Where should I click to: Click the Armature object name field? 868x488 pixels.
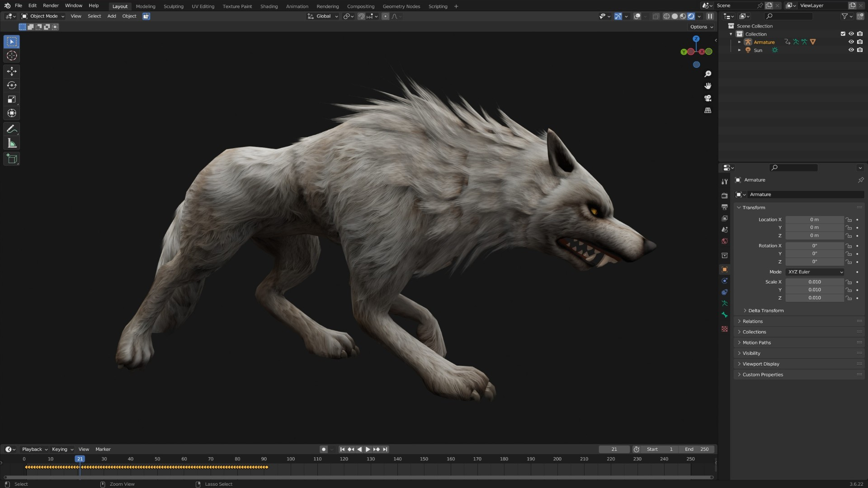805,195
